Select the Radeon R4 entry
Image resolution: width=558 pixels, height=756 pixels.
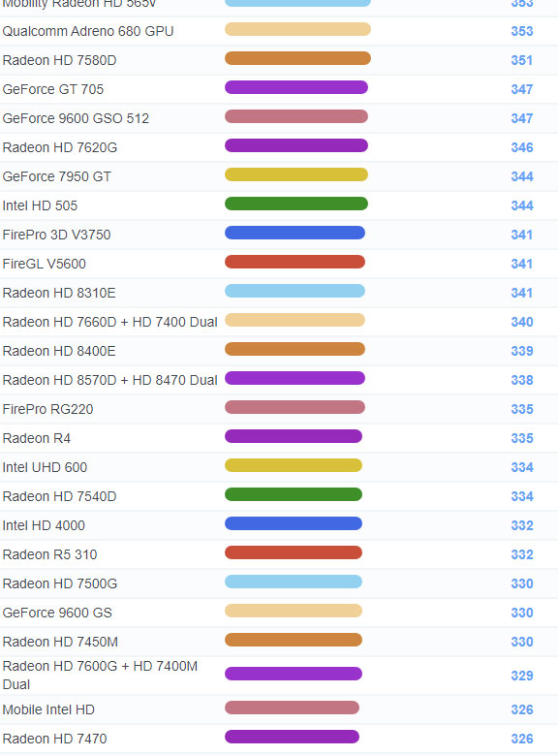click(x=36, y=438)
